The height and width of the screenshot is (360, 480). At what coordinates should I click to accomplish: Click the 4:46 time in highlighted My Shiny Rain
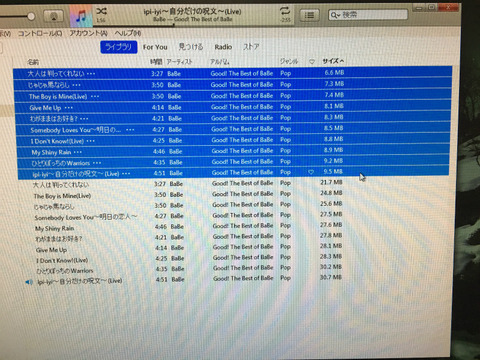(159, 151)
